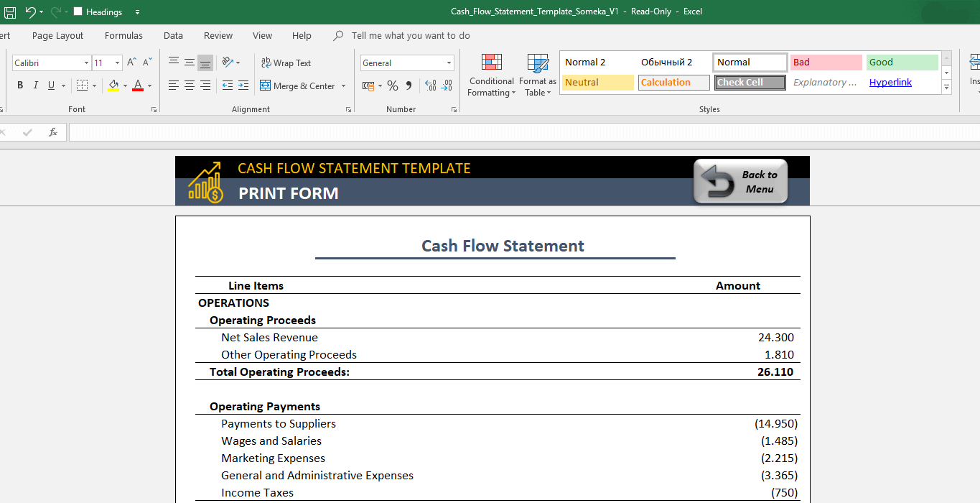Open the font size 11 dropdown
Image resolution: width=980 pixels, height=503 pixels.
tap(117, 63)
